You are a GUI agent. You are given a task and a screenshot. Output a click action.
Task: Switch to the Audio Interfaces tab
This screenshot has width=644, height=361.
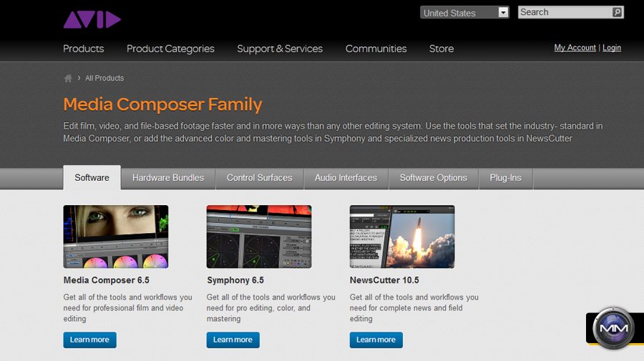[x=346, y=178]
